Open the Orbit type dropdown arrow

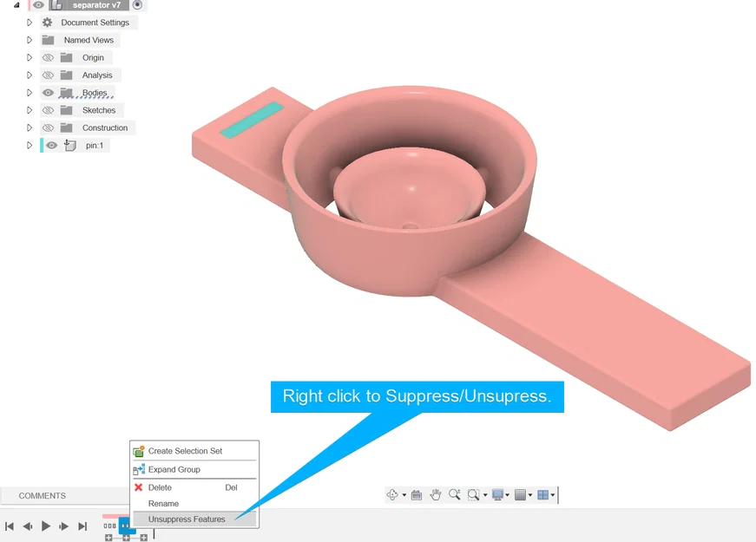404,495
